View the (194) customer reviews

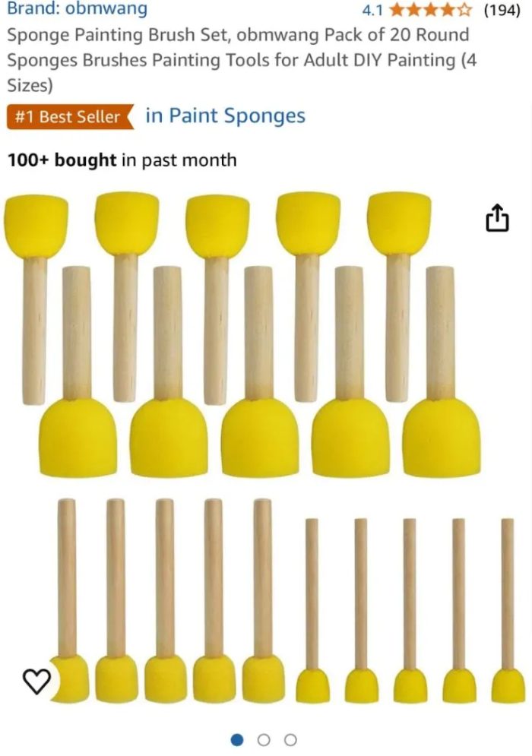(x=502, y=10)
